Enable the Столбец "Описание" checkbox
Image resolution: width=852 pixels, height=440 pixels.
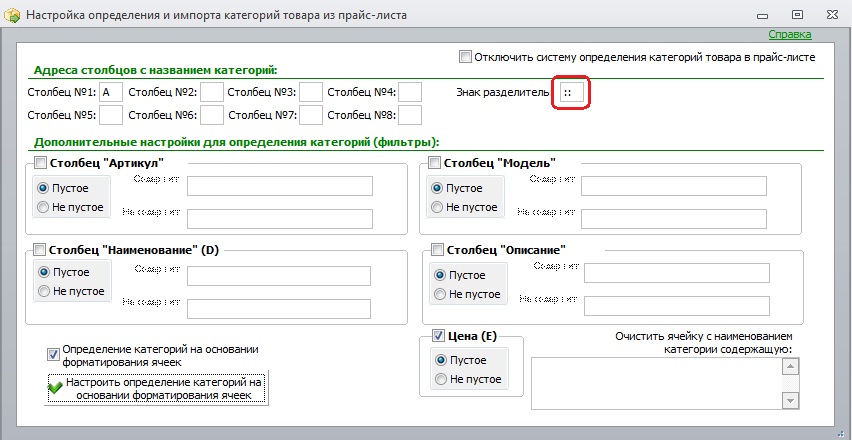point(437,250)
